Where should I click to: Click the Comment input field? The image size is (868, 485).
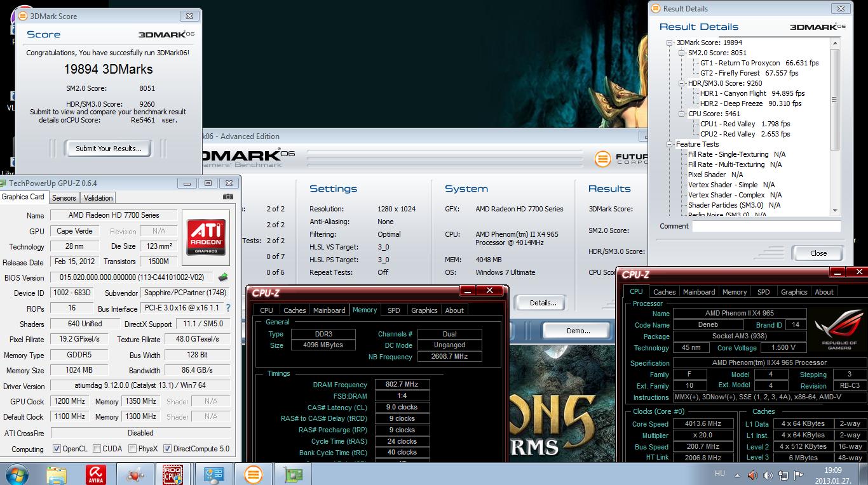pyautogui.click(x=766, y=226)
